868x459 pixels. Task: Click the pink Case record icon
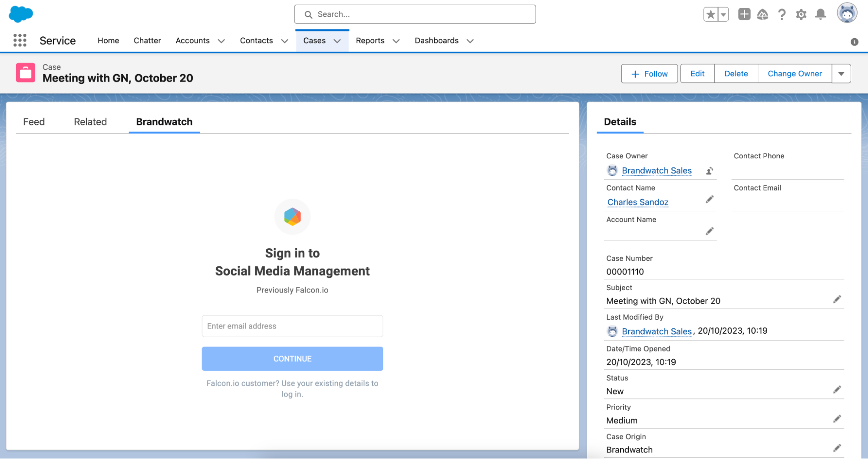coord(26,72)
